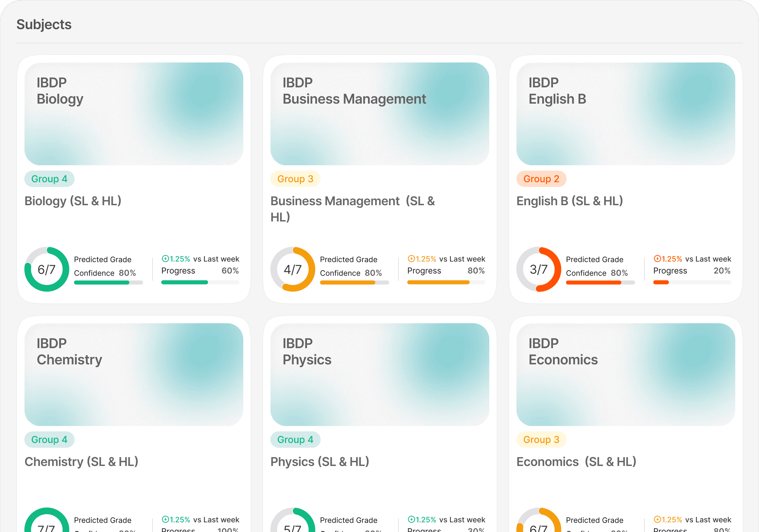Click the Group 4 tag on Physics

pyautogui.click(x=295, y=440)
